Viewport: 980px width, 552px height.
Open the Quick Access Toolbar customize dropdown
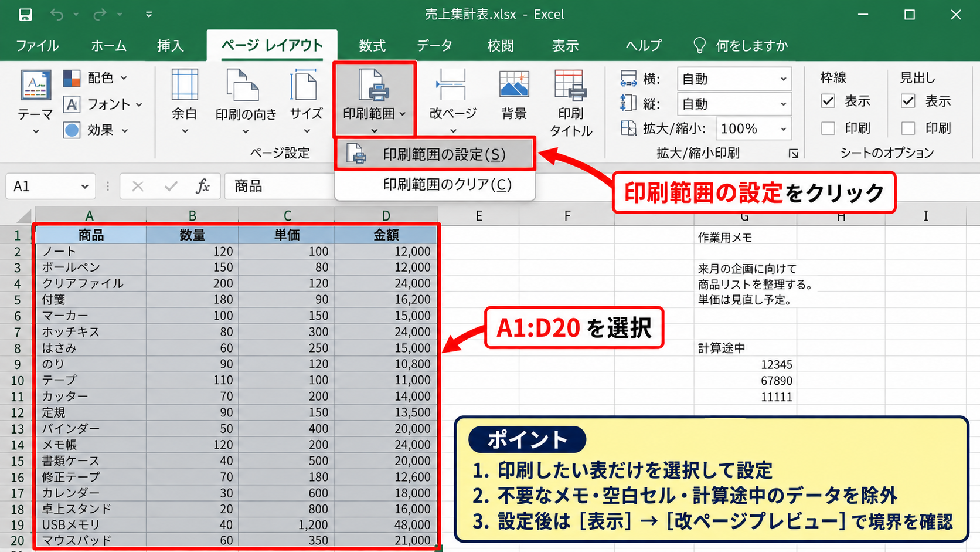(x=149, y=15)
